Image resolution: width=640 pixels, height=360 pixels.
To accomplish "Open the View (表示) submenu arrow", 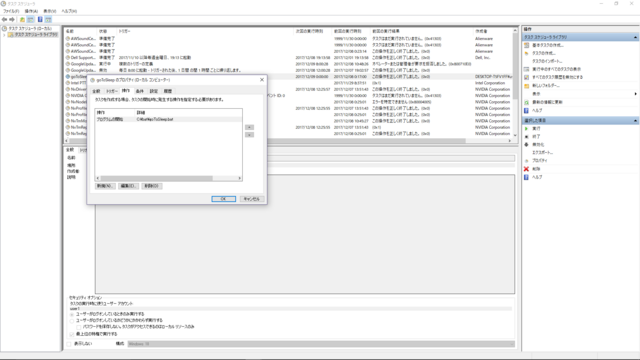I will [636, 94].
